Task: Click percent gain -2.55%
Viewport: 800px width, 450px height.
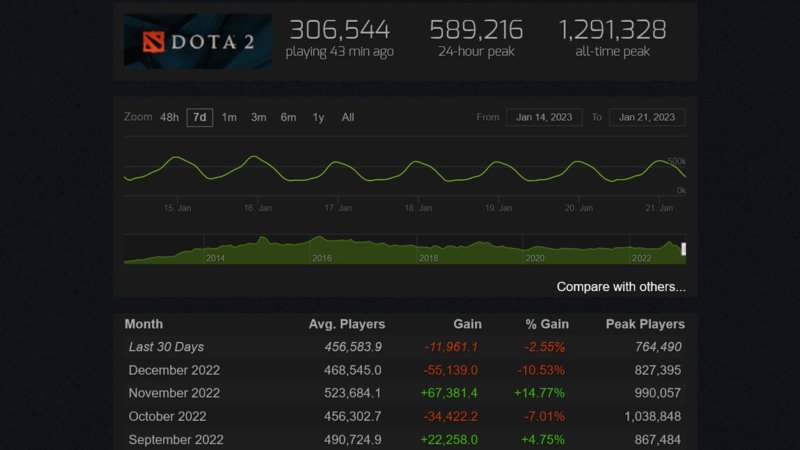Action: pyautogui.click(x=544, y=347)
